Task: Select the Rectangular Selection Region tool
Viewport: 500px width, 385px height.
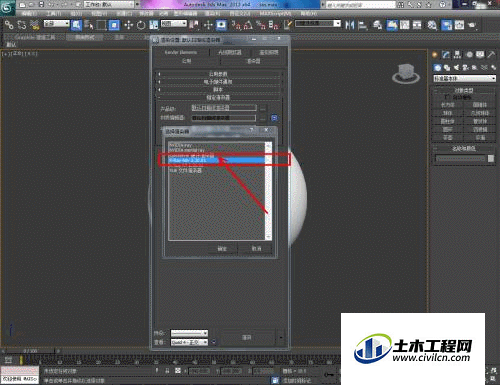Action: [x=101, y=25]
